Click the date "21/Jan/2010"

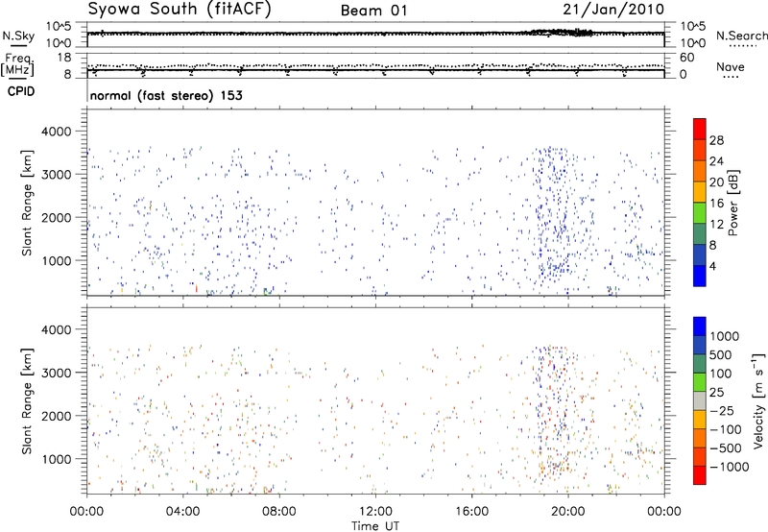click(613, 10)
